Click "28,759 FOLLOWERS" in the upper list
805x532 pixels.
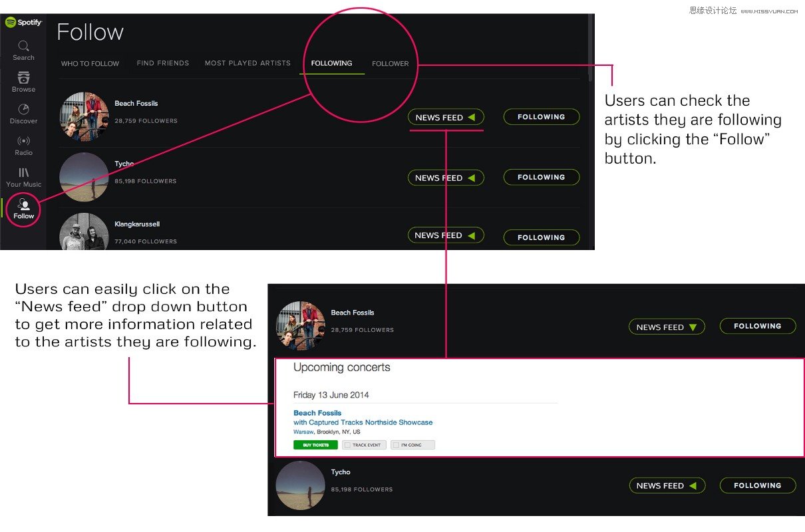click(x=146, y=121)
